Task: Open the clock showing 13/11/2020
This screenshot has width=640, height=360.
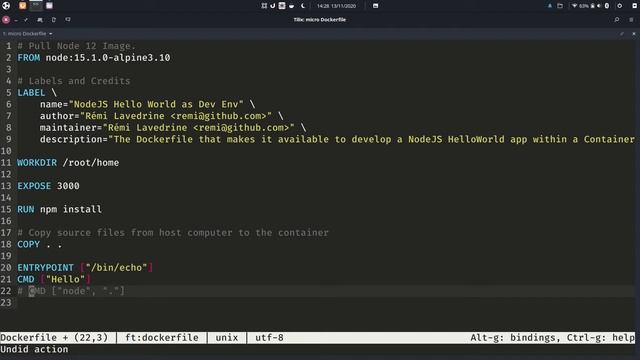Action: [336, 6]
